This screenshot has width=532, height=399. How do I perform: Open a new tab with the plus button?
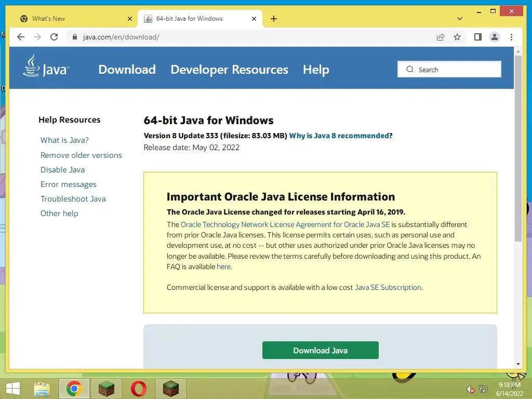[x=274, y=19]
